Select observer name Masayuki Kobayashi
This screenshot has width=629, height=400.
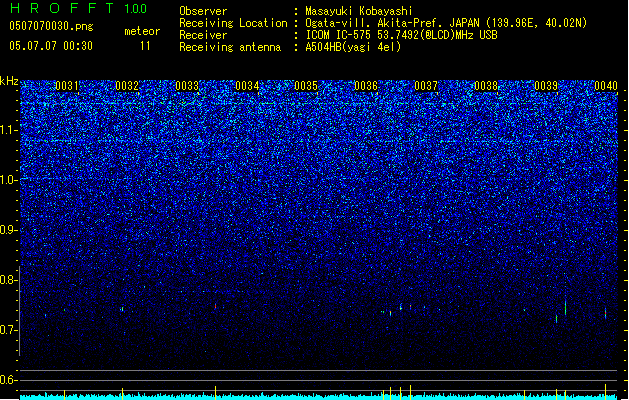(359, 11)
